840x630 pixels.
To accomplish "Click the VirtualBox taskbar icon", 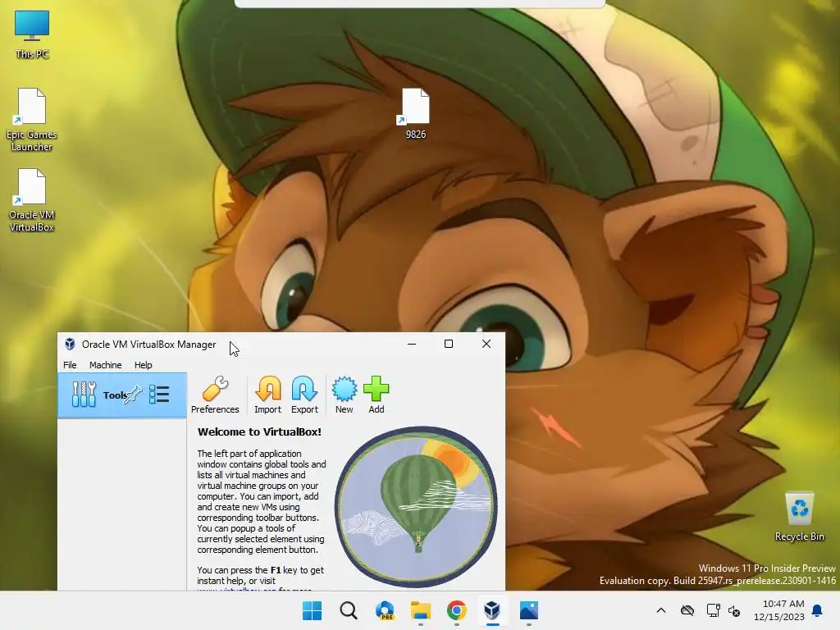I will point(492,610).
